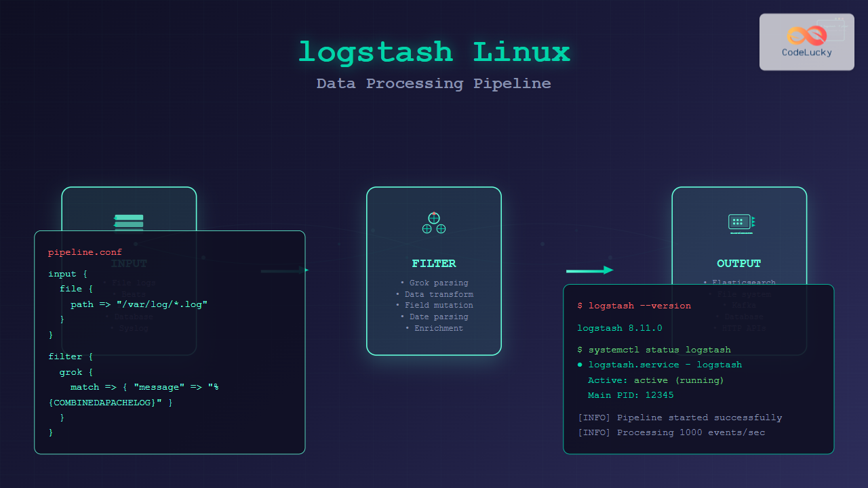Click the arrow pointing to OUTPUT
The image size is (868, 488).
[589, 270]
